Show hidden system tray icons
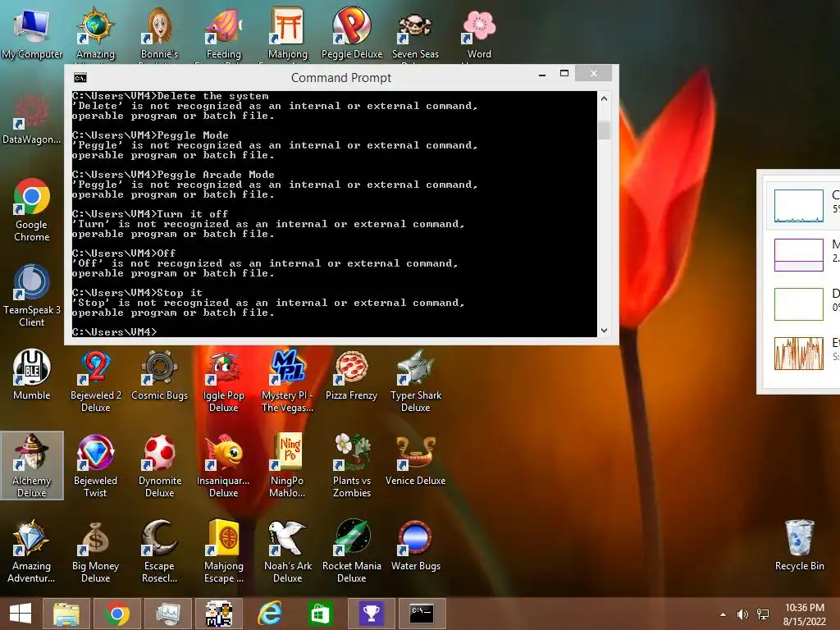 pos(724,614)
